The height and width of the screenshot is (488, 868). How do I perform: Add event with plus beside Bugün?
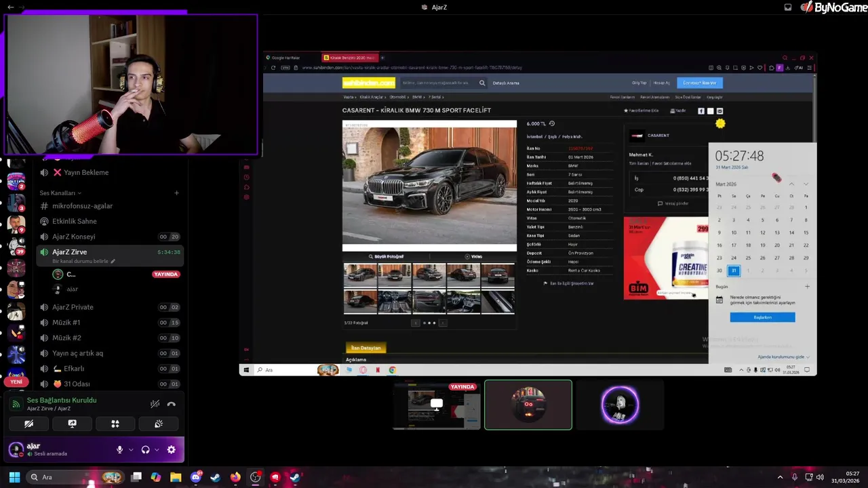(807, 287)
